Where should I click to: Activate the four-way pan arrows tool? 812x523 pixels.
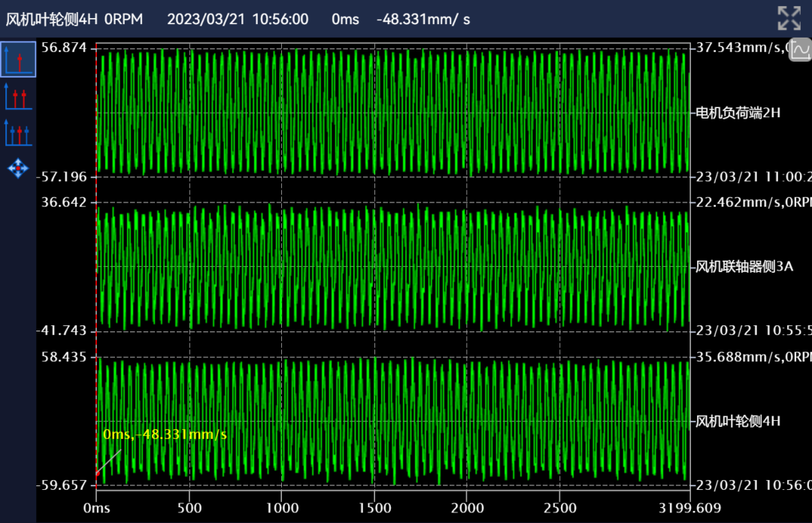point(18,168)
